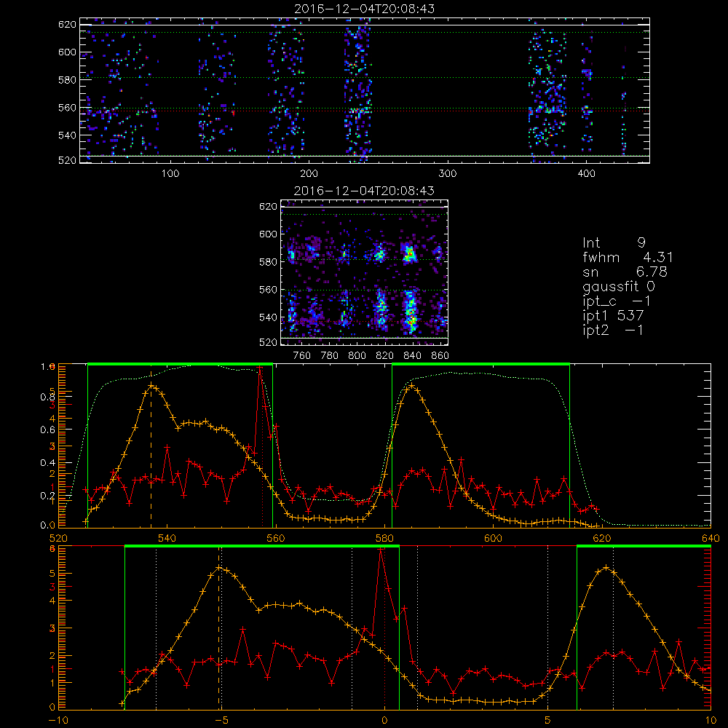728x728 pixels.
Task: Click the orange curve peak near -5 in bottom plot
Action: tap(219, 568)
